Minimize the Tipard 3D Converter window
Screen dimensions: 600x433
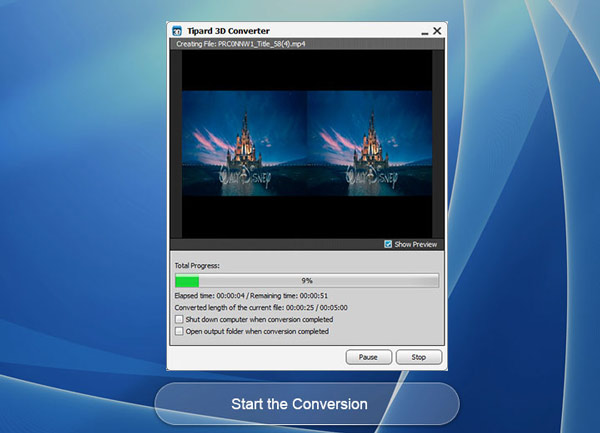pos(424,34)
